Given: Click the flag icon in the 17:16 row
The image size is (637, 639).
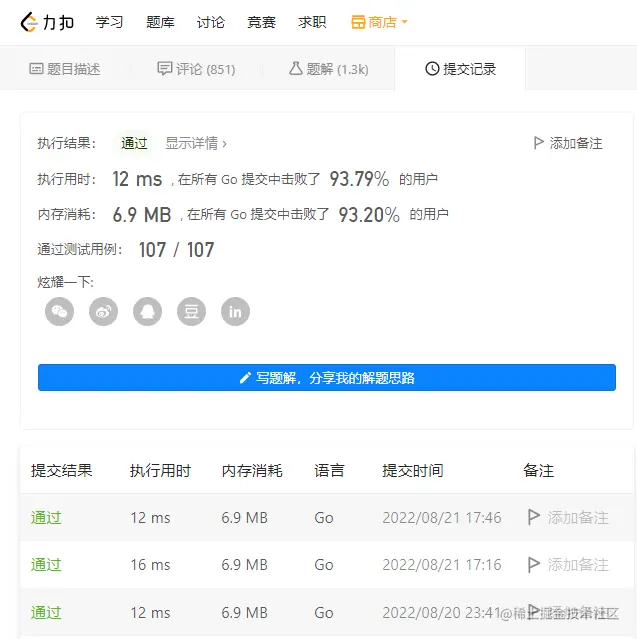Looking at the screenshot, I should click(533, 565).
